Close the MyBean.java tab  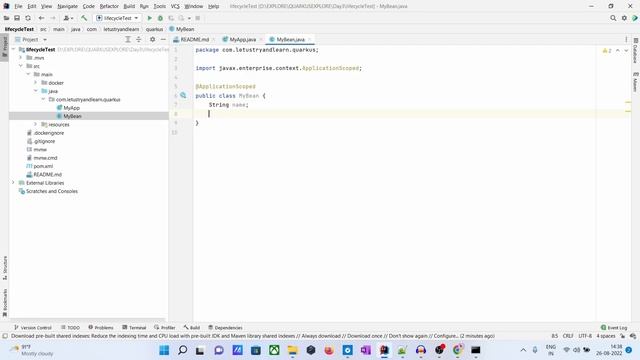tap(309, 40)
